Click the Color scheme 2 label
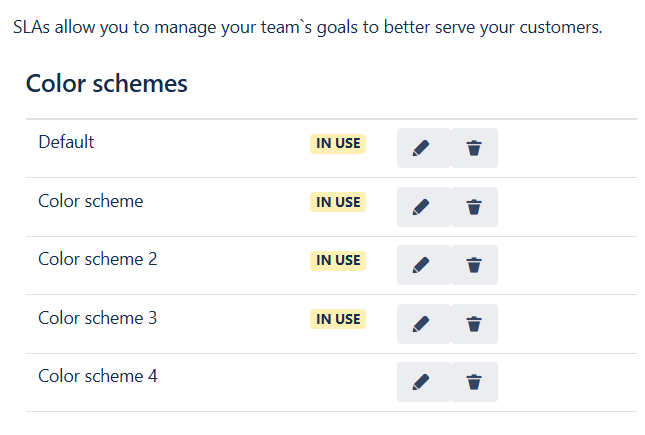Viewport: 645px width, 435px height. (98, 259)
